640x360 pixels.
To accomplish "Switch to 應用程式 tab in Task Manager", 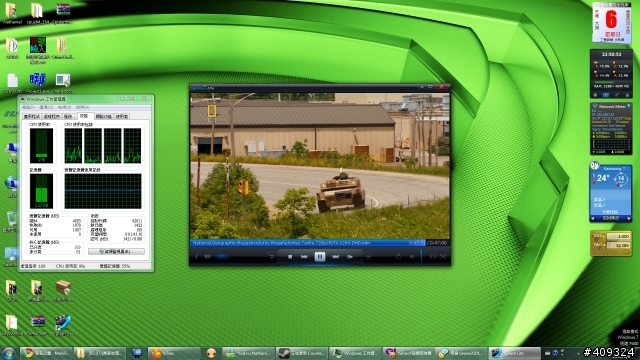I will [32, 116].
